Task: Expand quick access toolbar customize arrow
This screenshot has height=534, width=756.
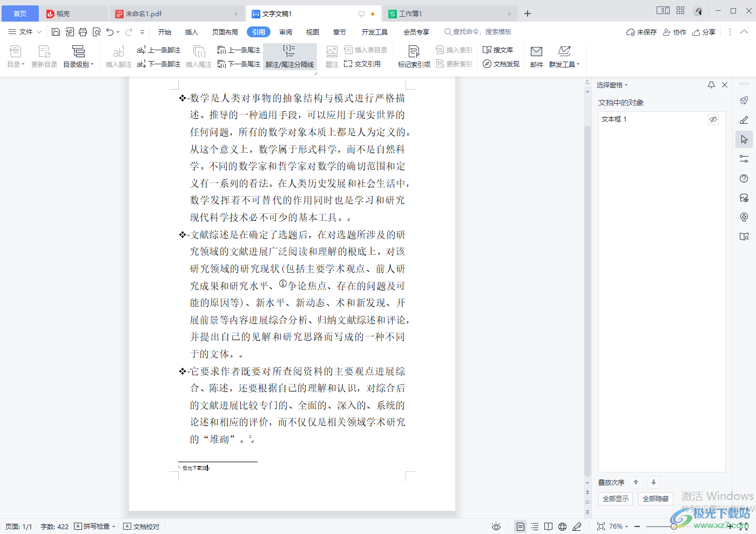Action: tap(143, 32)
